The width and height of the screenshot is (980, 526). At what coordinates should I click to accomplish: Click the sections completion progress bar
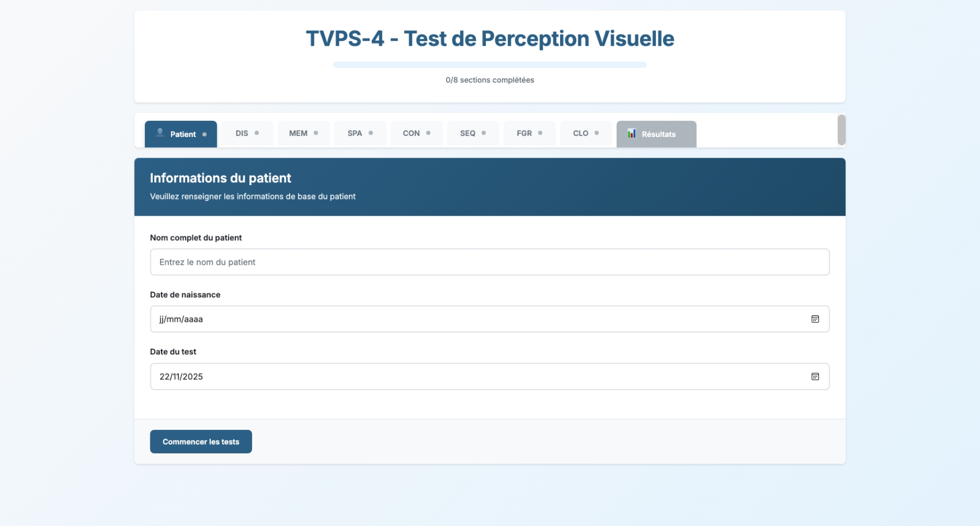pos(490,64)
